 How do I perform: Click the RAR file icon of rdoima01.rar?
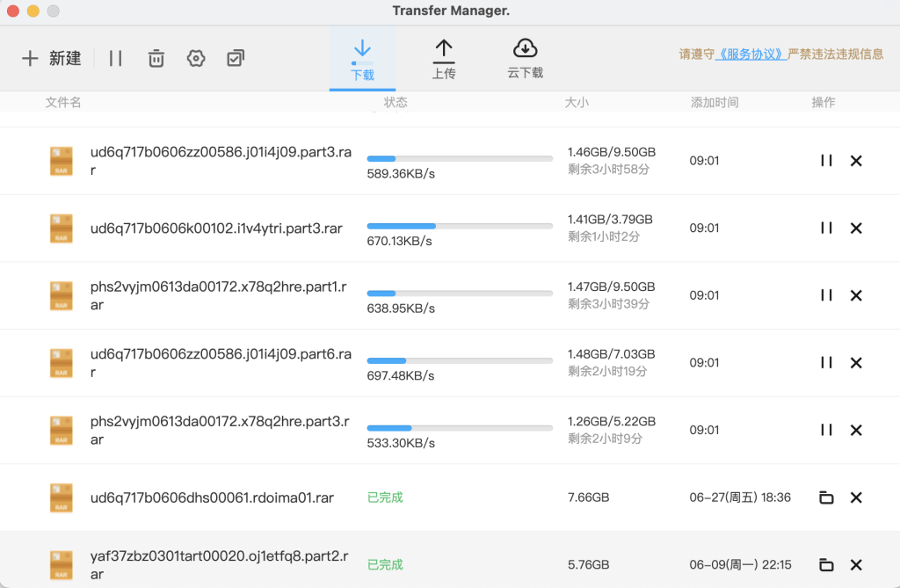pyautogui.click(x=62, y=497)
